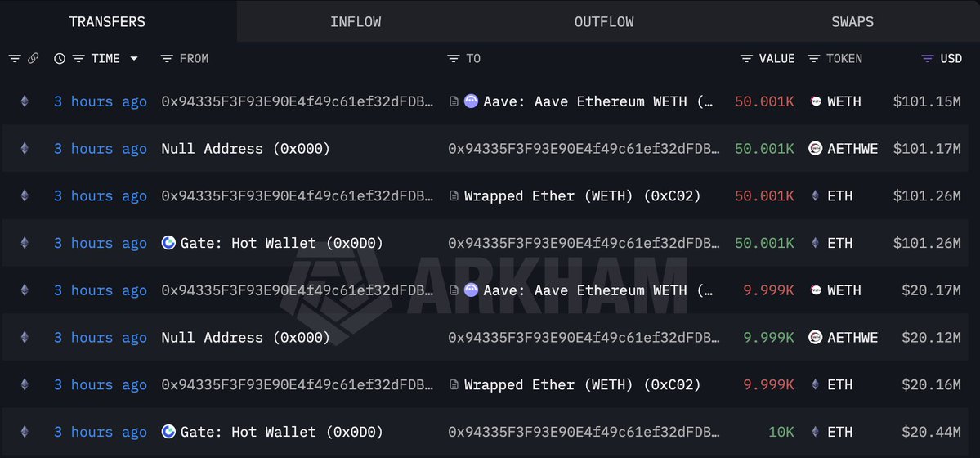Open the TO column filter icon
Image resolution: width=980 pixels, height=458 pixels.
pos(454,59)
